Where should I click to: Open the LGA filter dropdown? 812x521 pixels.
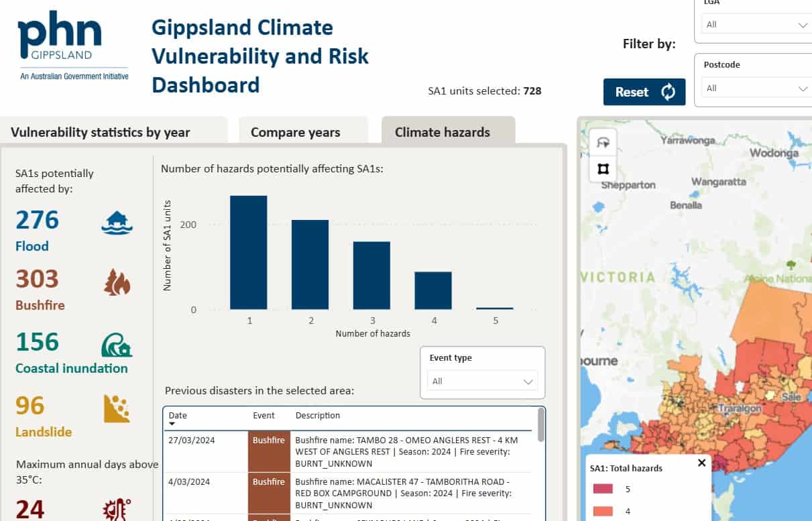756,25
